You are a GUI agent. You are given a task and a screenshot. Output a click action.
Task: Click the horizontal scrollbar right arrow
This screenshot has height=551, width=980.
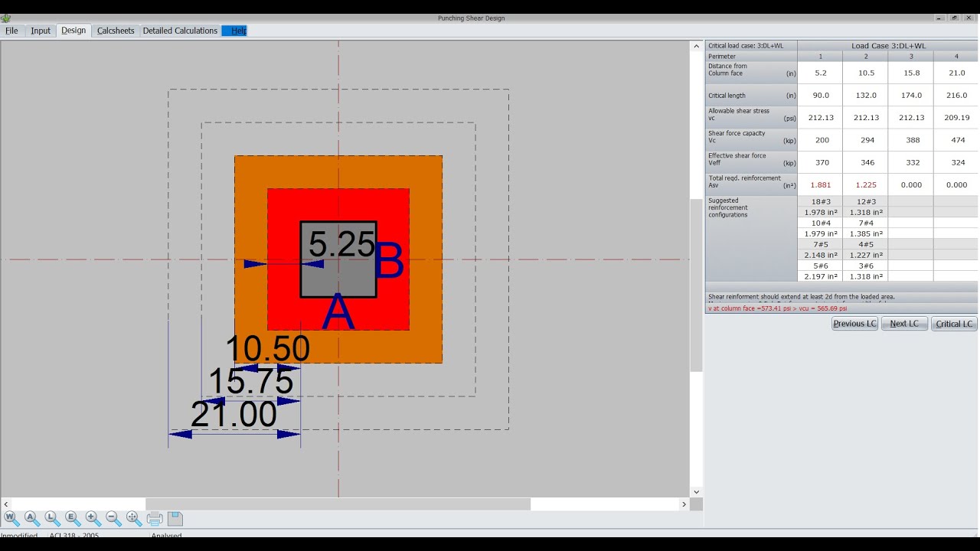(x=684, y=504)
